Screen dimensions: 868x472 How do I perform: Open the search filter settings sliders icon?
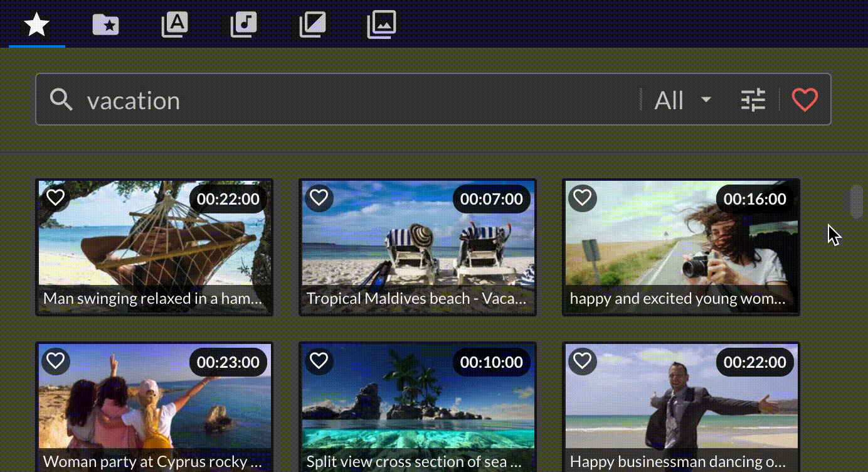pyautogui.click(x=753, y=100)
